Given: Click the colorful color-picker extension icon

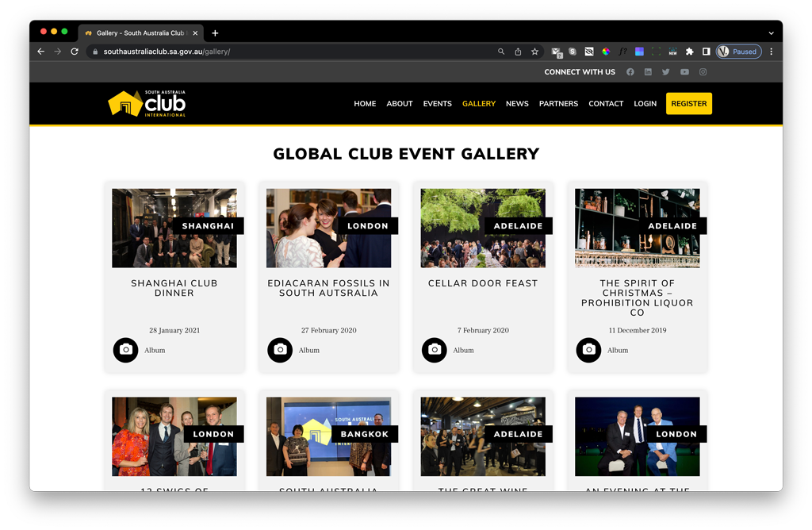Looking at the screenshot, I should (x=605, y=52).
